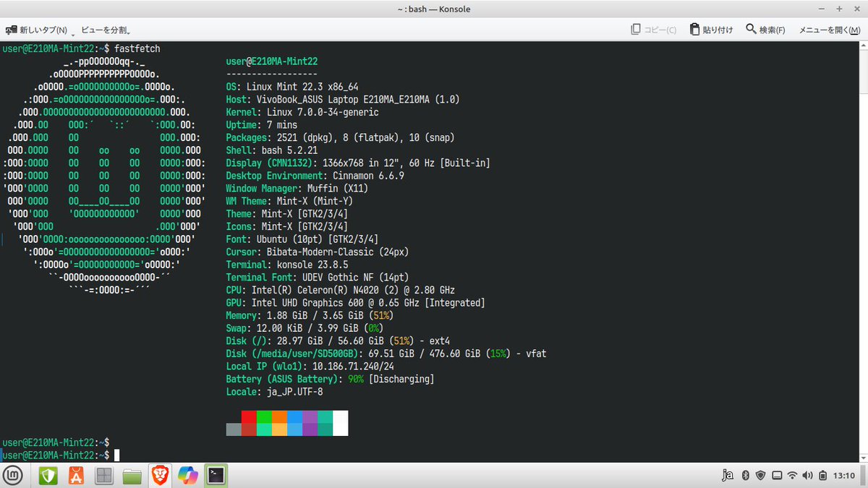
Task: Open the Wi-Fi network tray icon
Action: click(793, 476)
